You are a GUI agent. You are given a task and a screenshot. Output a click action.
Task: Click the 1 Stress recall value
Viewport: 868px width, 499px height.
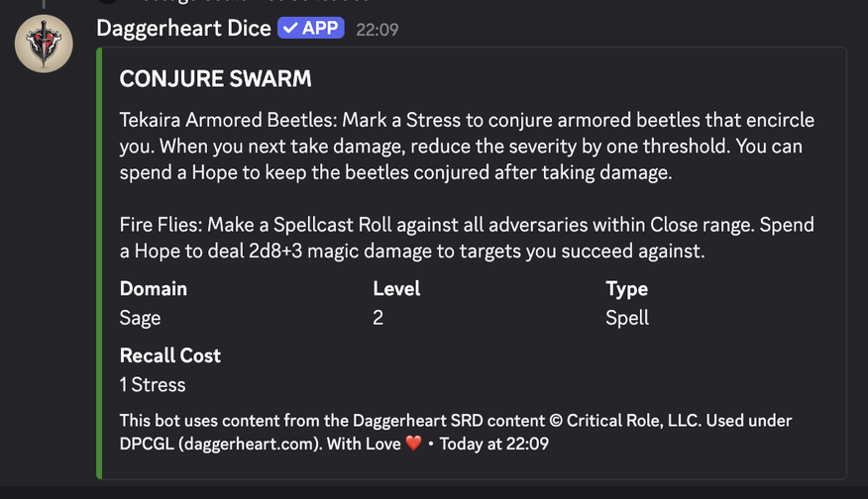coord(153,384)
